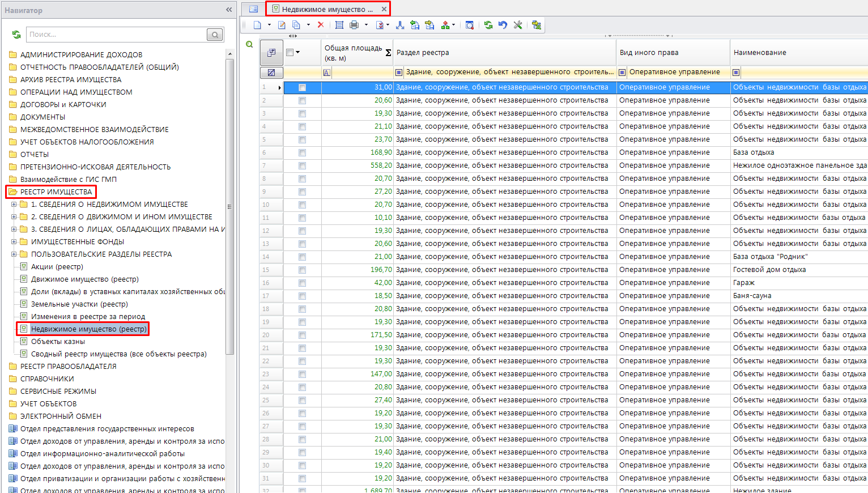Check the checkbox in row 20
The image size is (868, 493).
(302, 335)
